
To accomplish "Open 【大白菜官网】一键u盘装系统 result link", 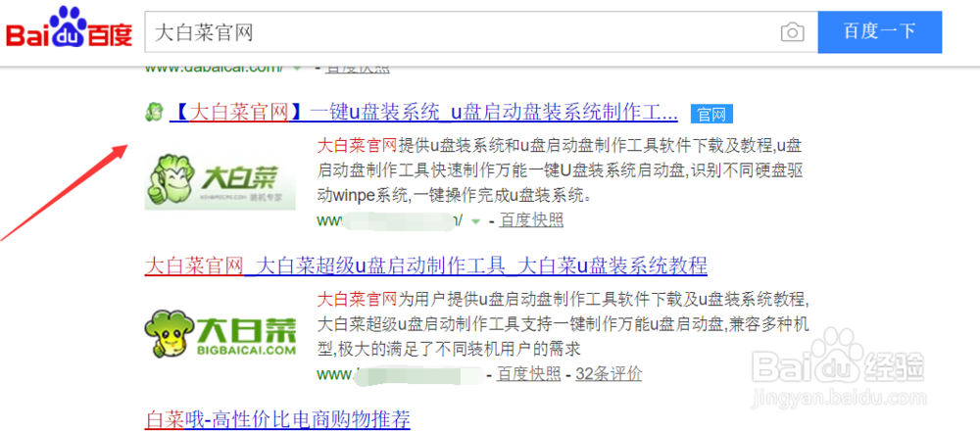I will point(423,114).
